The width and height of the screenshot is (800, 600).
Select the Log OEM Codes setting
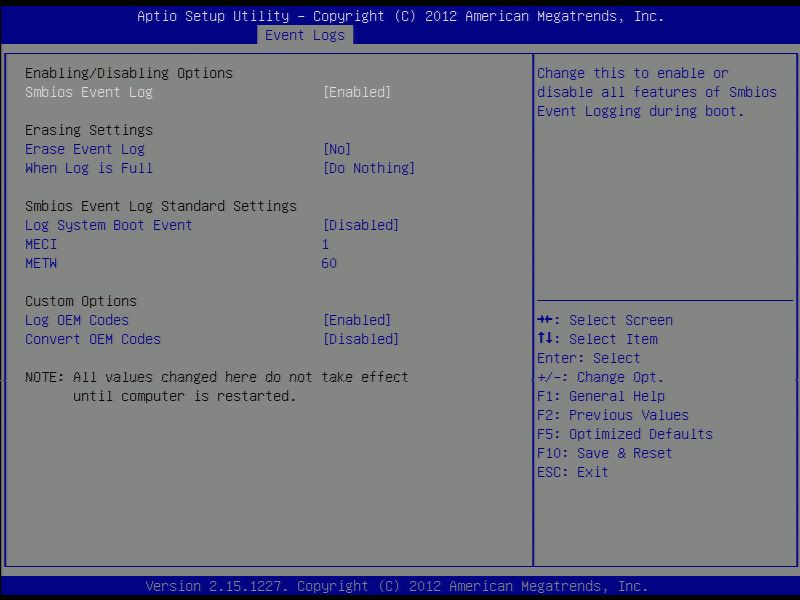pyautogui.click(x=77, y=320)
